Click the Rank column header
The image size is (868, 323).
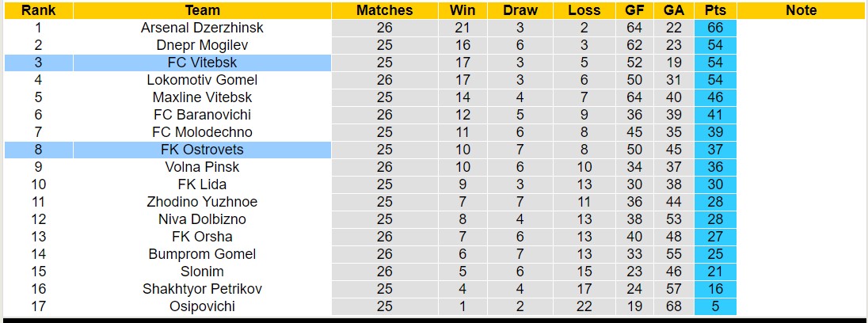pos(37,10)
